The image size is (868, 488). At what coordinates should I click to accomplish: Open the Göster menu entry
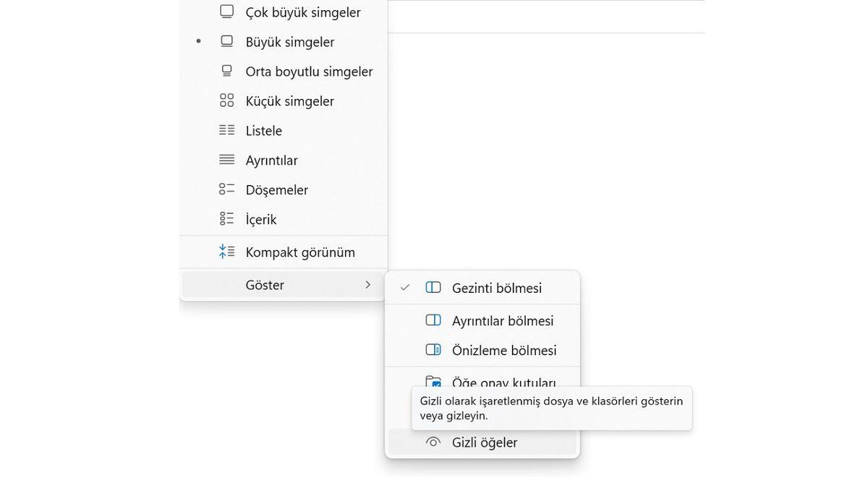(x=265, y=285)
